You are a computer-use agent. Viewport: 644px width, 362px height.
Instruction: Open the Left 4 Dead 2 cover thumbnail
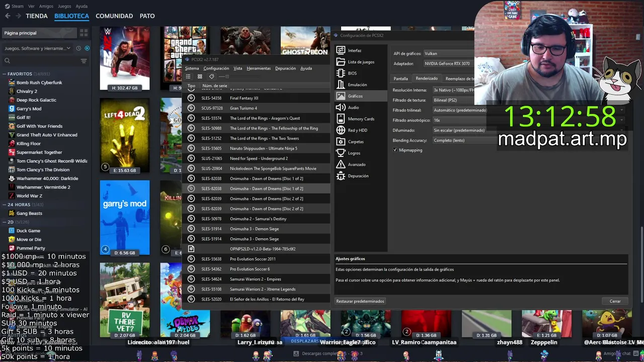coord(125,136)
